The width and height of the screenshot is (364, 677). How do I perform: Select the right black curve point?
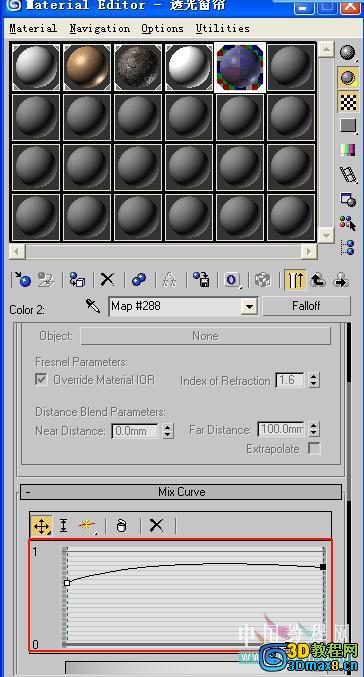323,566
